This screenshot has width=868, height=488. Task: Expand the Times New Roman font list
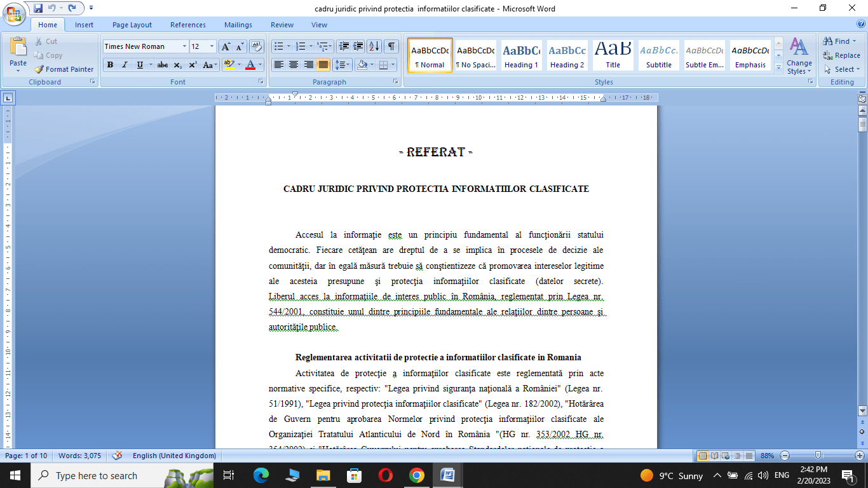tap(184, 46)
